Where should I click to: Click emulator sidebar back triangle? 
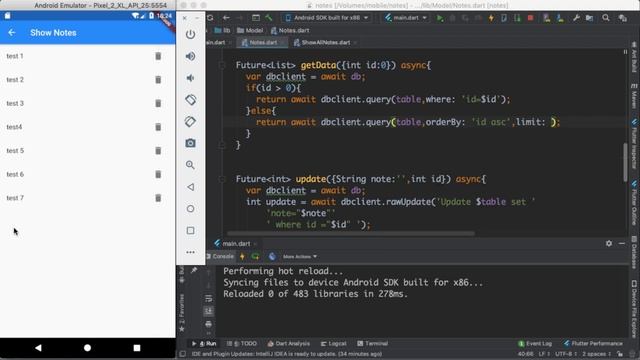point(190,187)
